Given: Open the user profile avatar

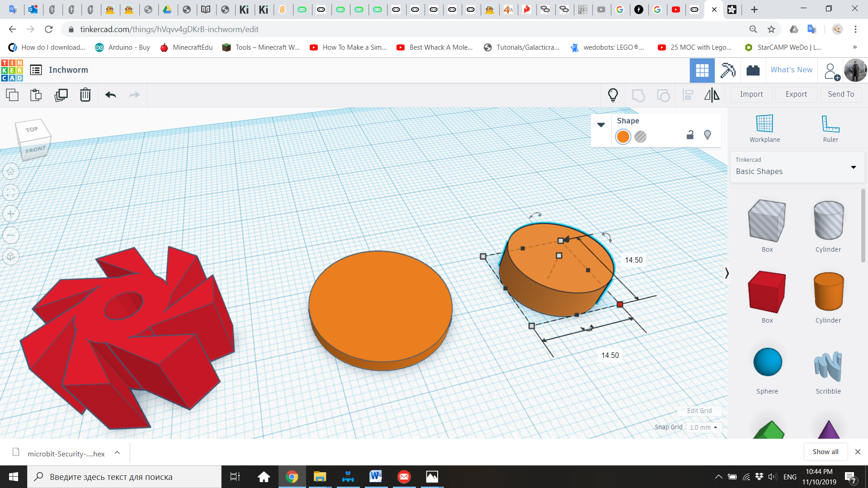Looking at the screenshot, I should pos(855,70).
